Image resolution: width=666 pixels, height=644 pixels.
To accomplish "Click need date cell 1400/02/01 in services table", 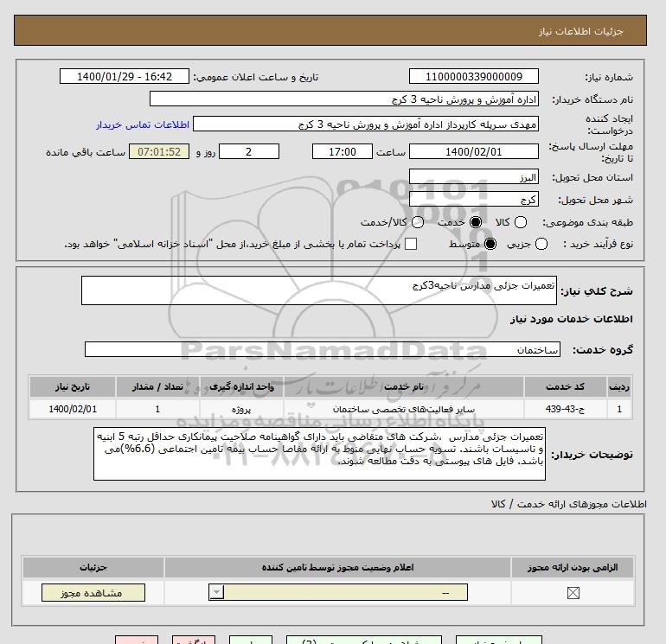I will (x=73, y=409).
